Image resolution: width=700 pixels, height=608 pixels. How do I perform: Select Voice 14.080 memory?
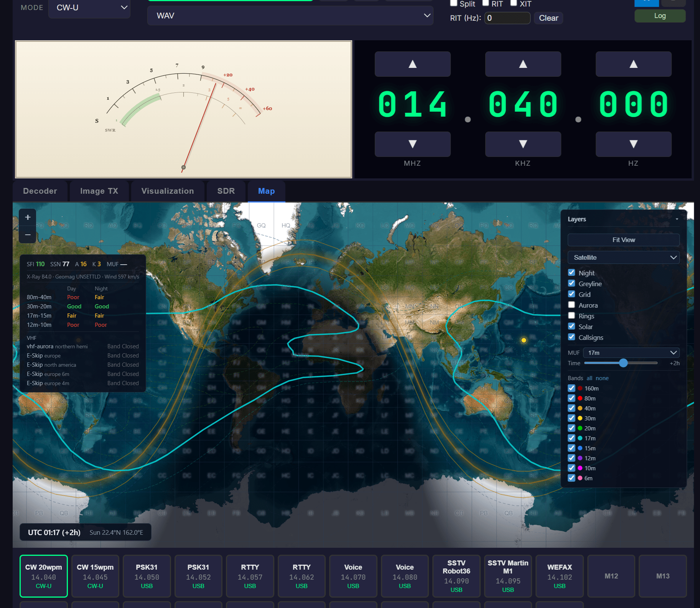point(405,576)
